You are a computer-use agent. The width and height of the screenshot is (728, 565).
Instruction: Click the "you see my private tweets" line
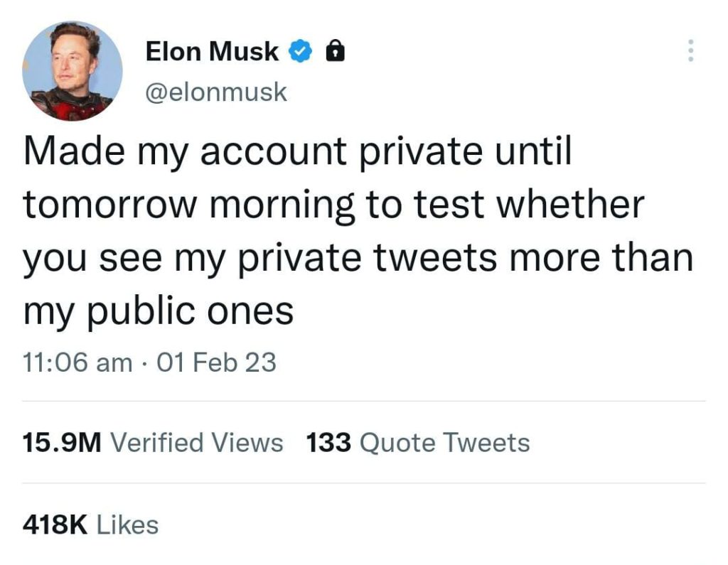click(262, 259)
